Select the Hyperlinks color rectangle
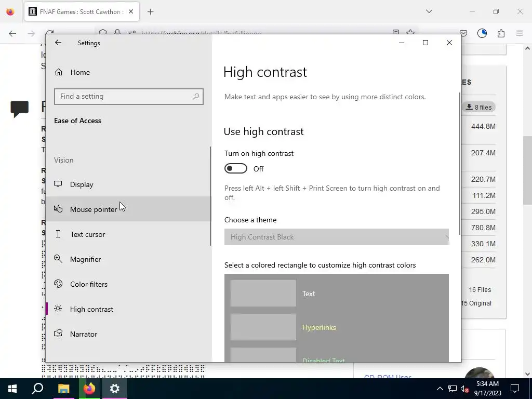 click(263, 327)
